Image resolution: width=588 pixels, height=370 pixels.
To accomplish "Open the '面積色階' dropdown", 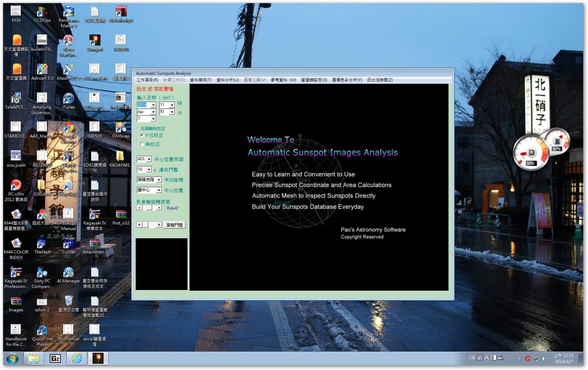I will [159, 180].
